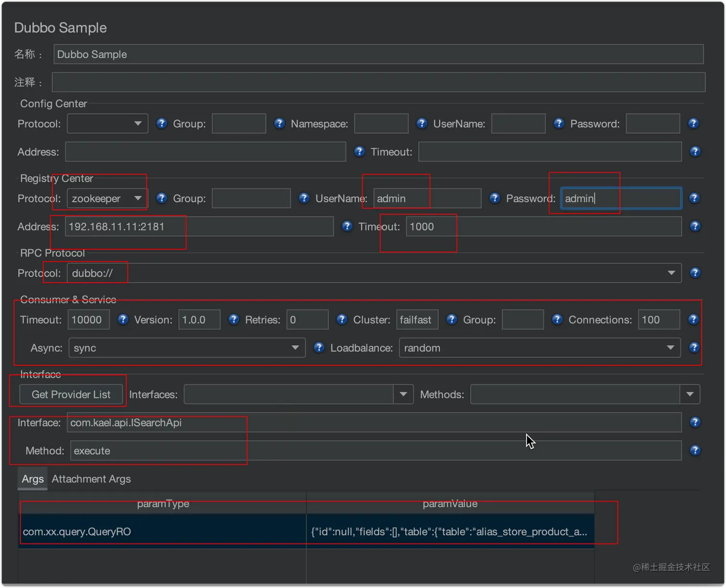Click help icon after Consumer Timeout 10000 field
This screenshot has height=588, width=726.
[123, 320]
